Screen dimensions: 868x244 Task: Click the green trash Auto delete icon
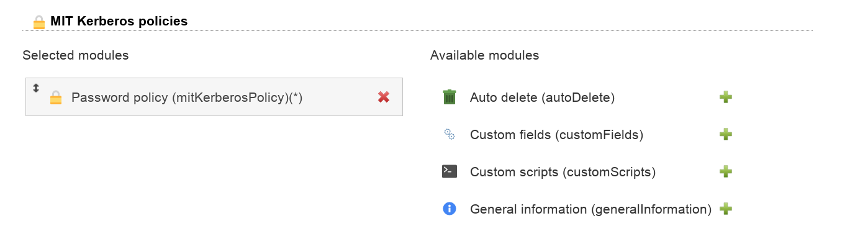click(x=450, y=97)
